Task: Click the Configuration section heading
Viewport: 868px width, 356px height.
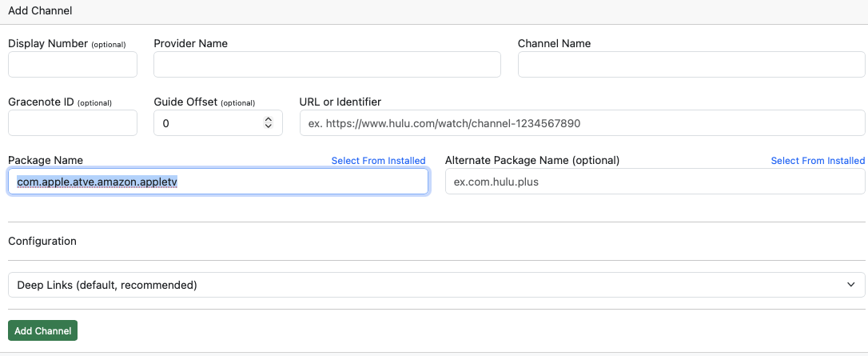Action: 42,241
